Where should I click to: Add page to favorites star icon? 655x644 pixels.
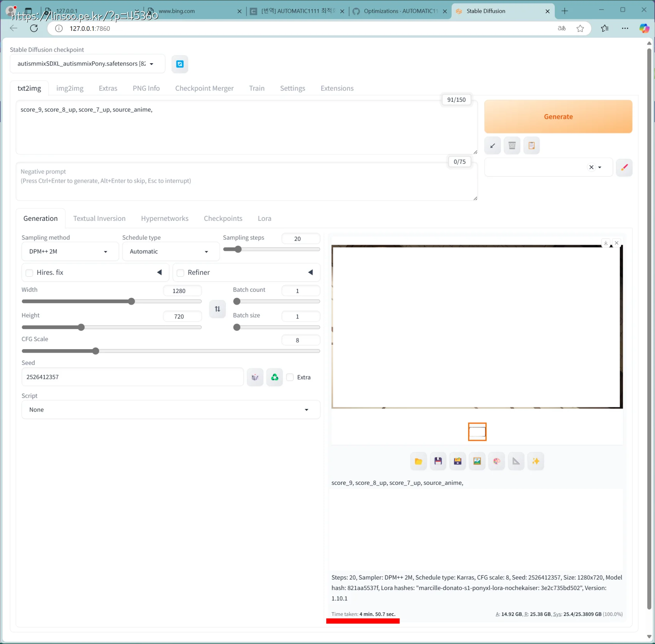pos(580,28)
